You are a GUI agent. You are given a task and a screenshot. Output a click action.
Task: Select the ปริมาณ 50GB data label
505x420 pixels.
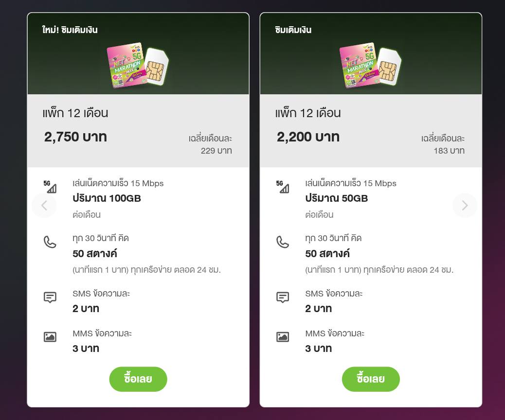(x=337, y=198)
